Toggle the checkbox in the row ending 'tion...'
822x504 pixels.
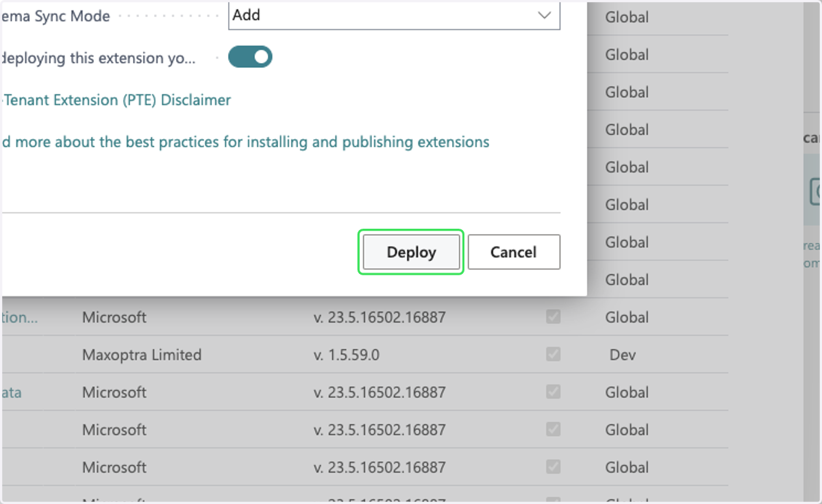pyautogui.click(x=553, y=317)
